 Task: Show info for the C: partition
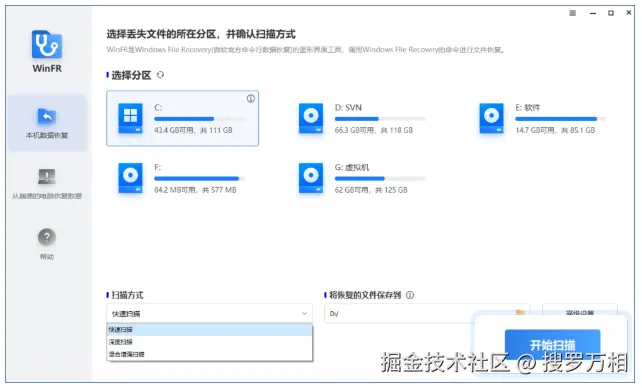pyautogui.click(x=251, y=99)
